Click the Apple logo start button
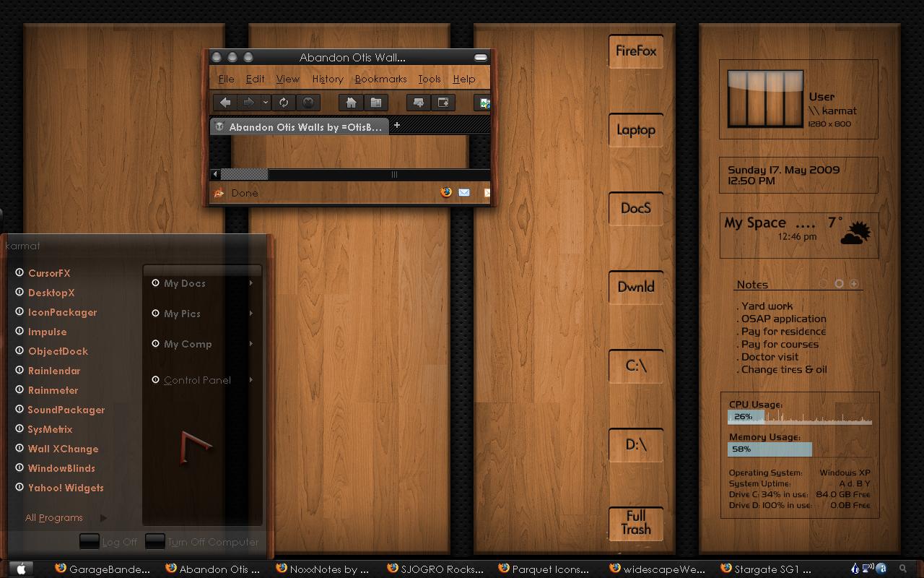Image resolution: width=924 pixels, height=578 pixels. coord(21,569)
